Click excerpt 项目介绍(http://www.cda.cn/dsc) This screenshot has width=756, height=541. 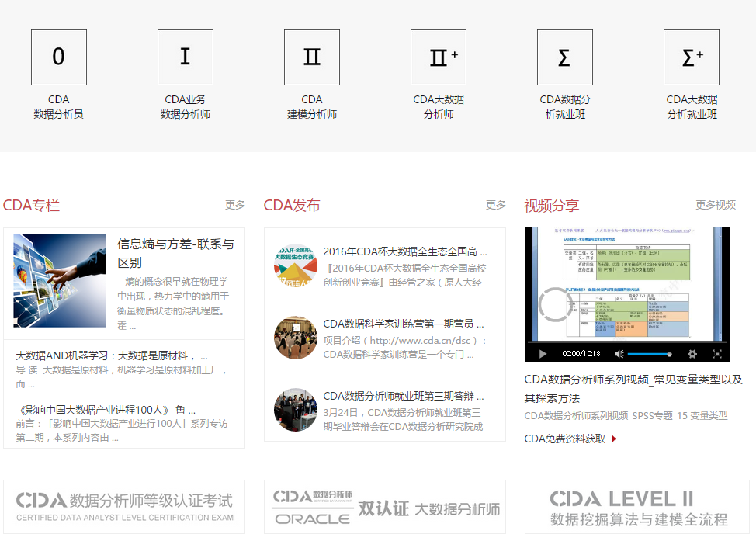coord(405,348)
